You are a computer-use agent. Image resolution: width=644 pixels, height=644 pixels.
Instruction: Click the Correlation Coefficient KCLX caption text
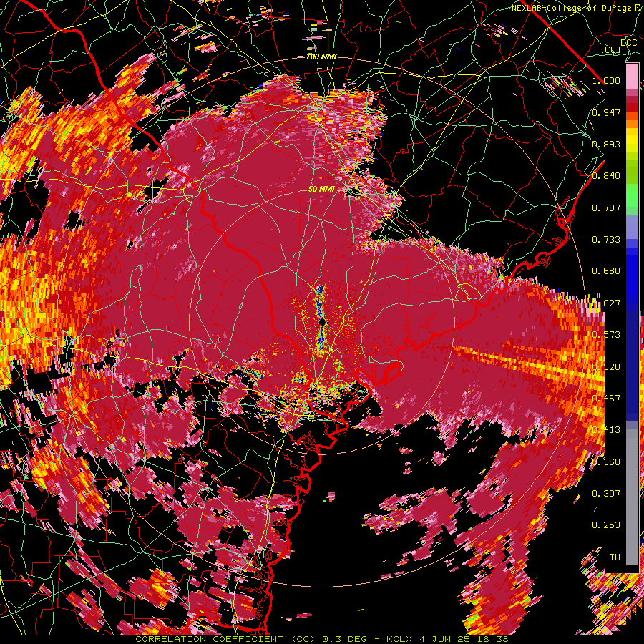click(x=322, y=639)
